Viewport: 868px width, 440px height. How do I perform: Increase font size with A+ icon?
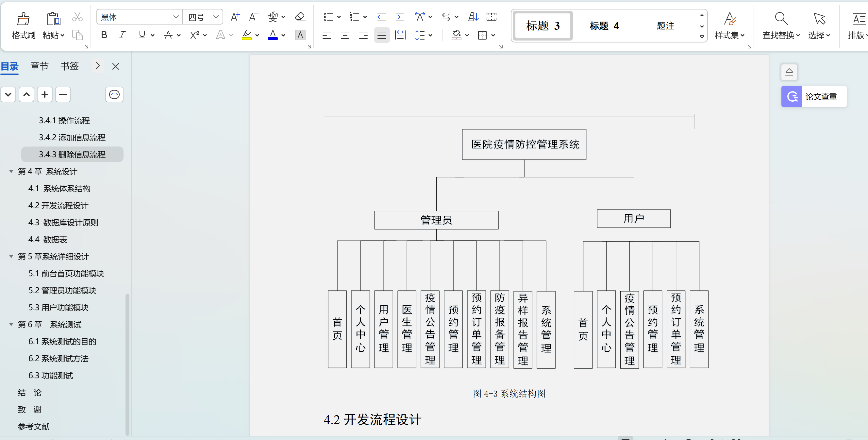[235, 17]
